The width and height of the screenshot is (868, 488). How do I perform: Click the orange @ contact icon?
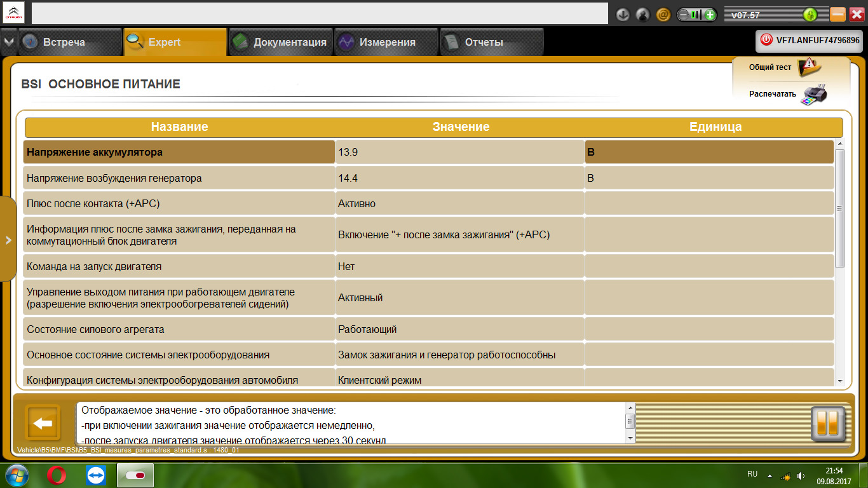point(663,15)
